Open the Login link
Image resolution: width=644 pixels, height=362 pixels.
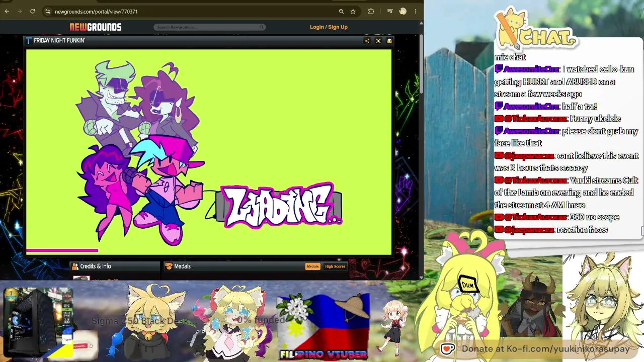pos(316,27)
